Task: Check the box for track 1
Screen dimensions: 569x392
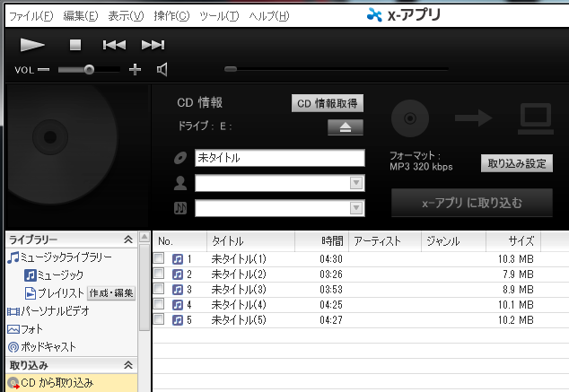Action: [x=159, y=258]
